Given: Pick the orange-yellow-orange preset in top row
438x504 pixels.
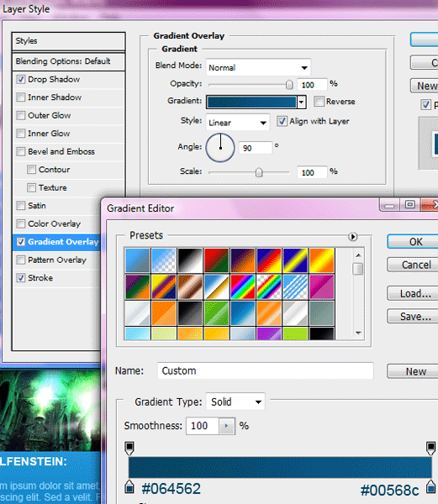Looking at the screenshot, I should pos(322,260).
